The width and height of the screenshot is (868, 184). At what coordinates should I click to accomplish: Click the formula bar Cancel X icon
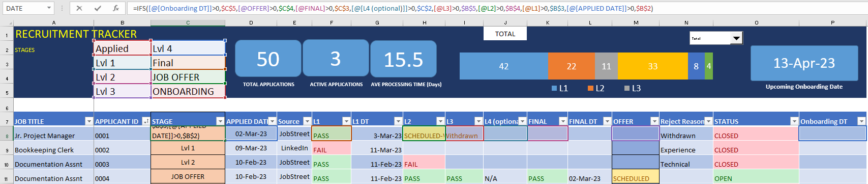[79, 8]
